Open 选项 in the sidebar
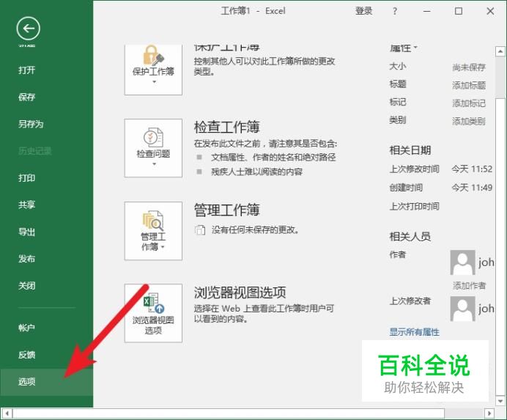507x420 pixels. 47,382
